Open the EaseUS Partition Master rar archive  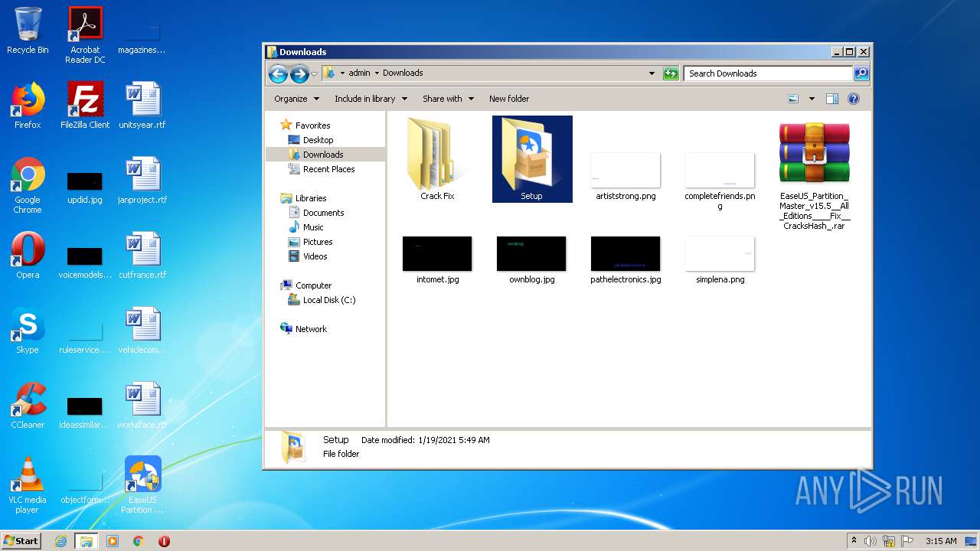point(815,176)
